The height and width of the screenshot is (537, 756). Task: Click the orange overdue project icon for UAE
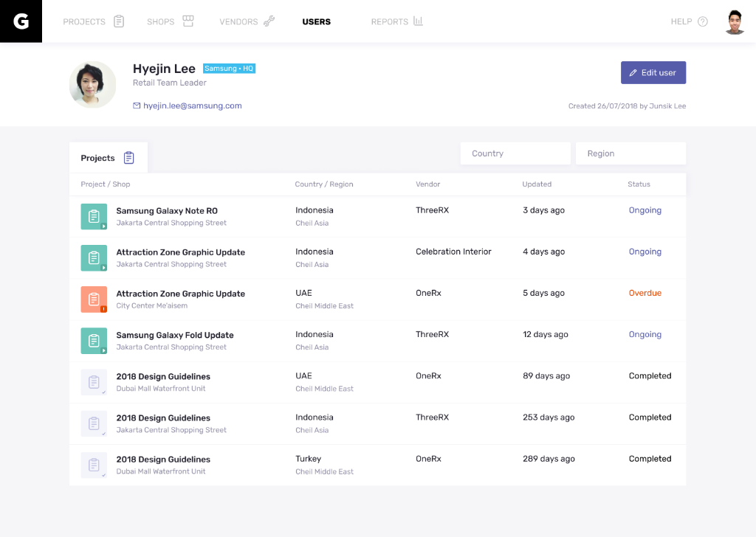pyautogui.click(x=94, y=299)
